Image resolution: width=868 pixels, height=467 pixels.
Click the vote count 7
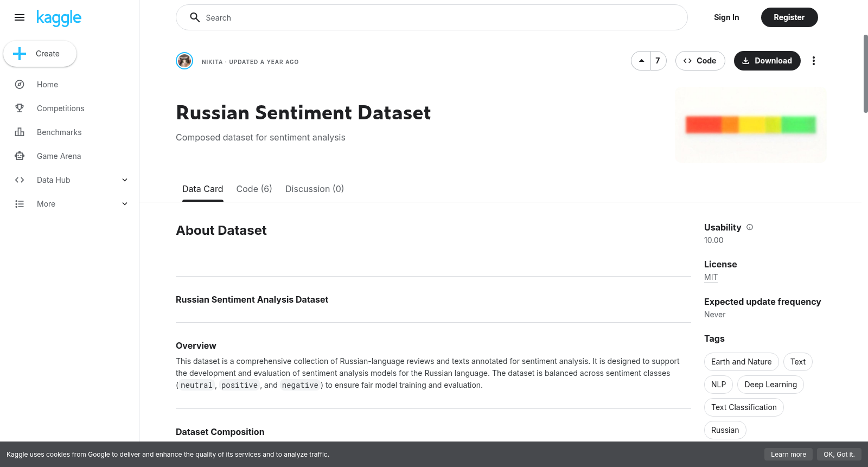click(658, 61)
